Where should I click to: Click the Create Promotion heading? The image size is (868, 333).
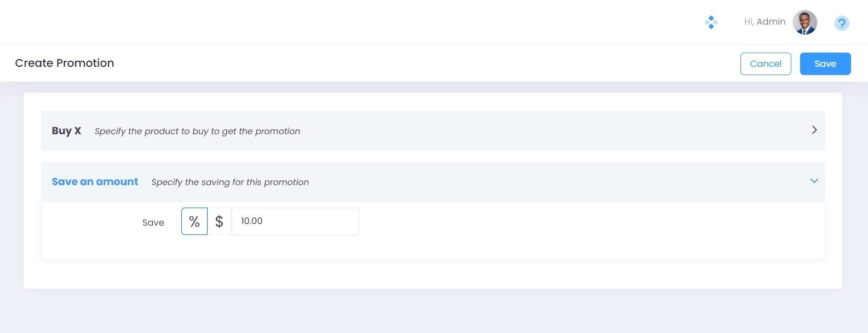tap(65, 63)
